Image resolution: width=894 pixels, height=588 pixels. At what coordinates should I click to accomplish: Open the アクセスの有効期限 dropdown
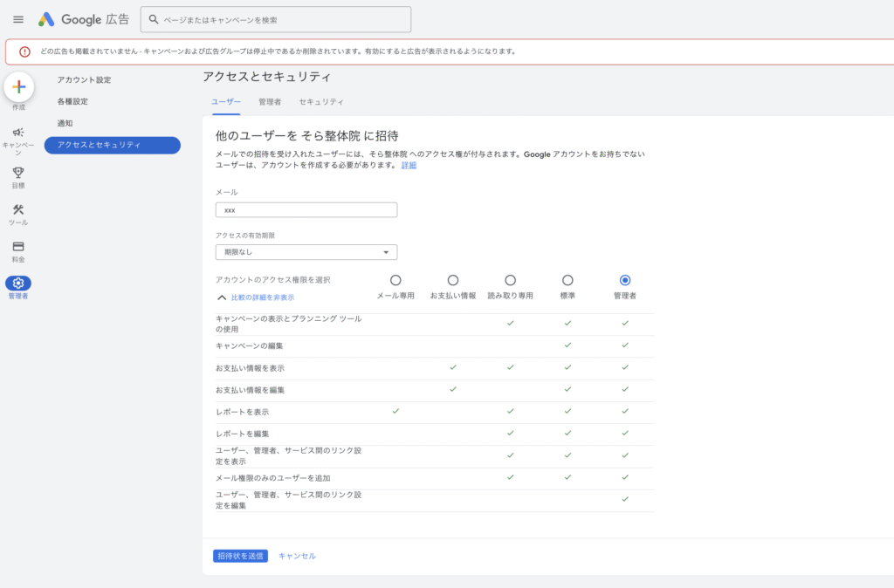(306, 252)
